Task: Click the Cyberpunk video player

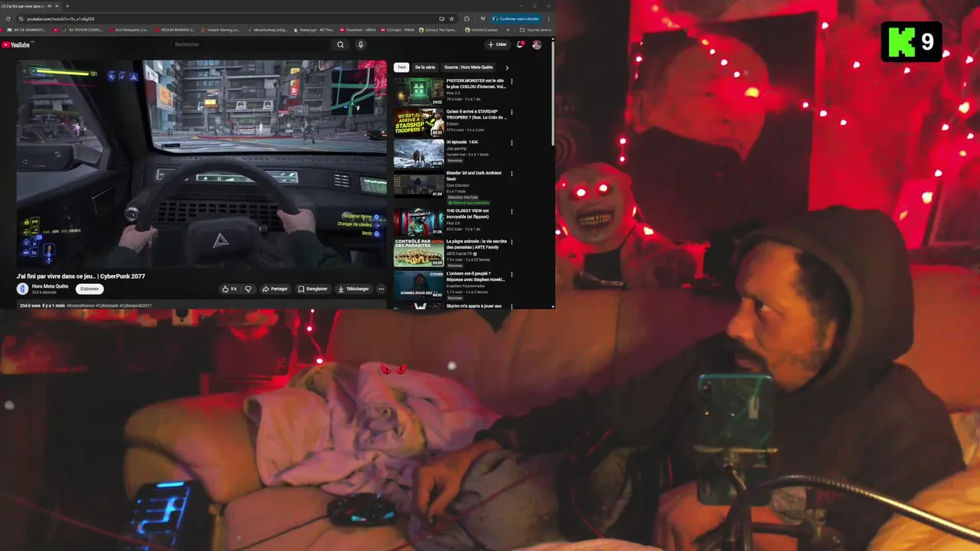Action: 202,164
